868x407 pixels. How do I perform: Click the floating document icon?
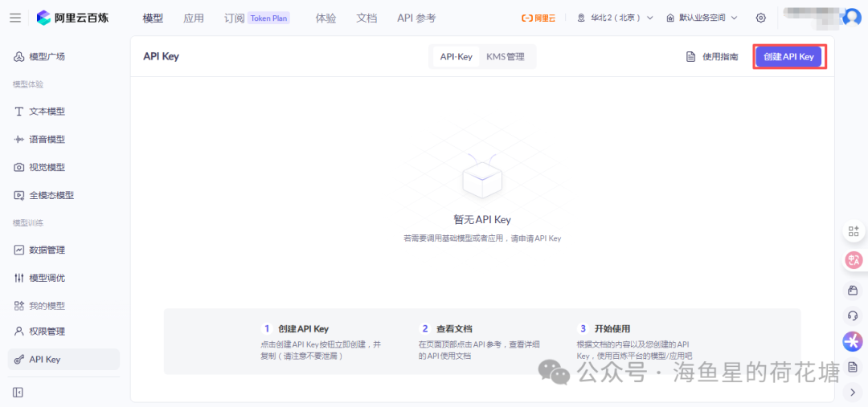(853, 367)
